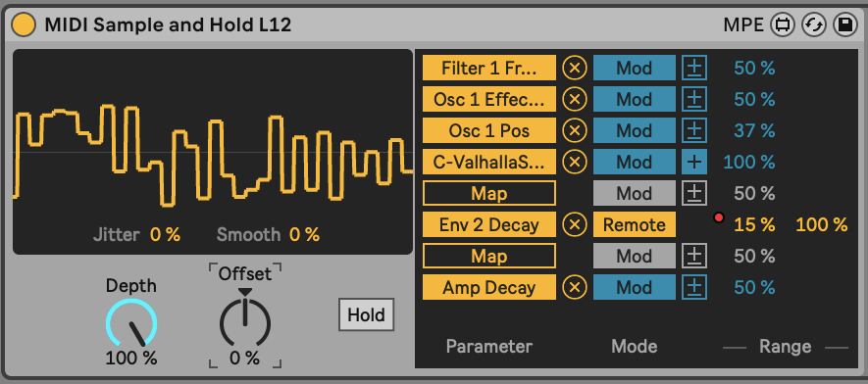
Task: Click the MIDI Sample and Hold L12 title
Action: pos(168,24)
